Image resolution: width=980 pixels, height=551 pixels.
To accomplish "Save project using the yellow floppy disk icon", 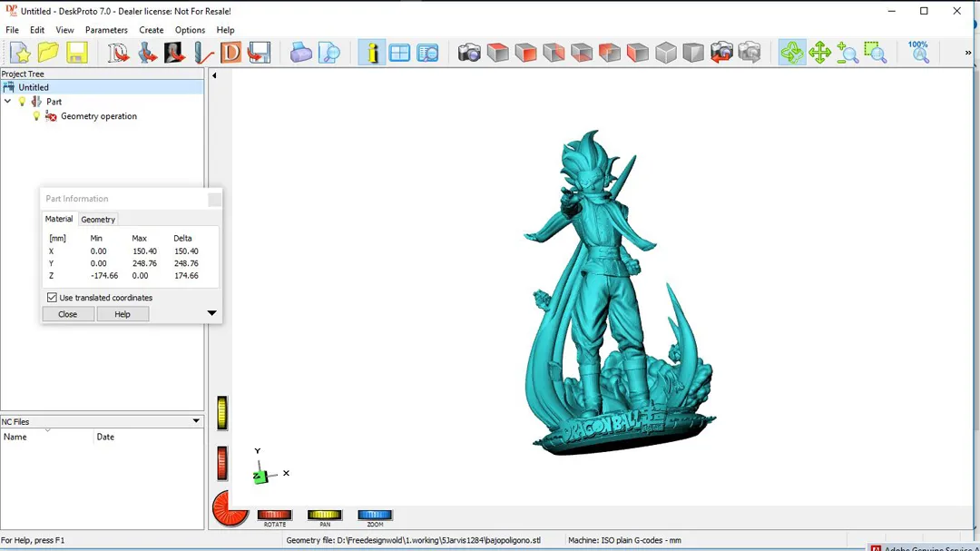I will click(76, 53).
